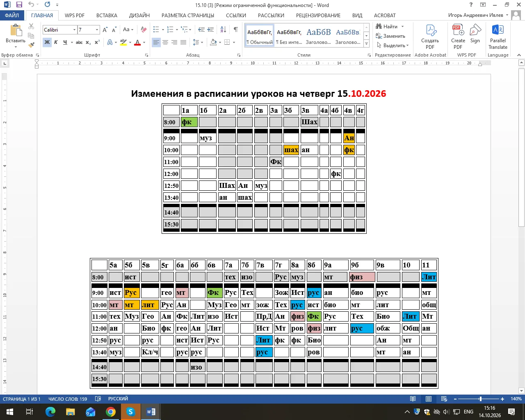Screen dimensions: 525x420
Task: Clear all formatting with eraser icon
Action: (x=144, y=30)
